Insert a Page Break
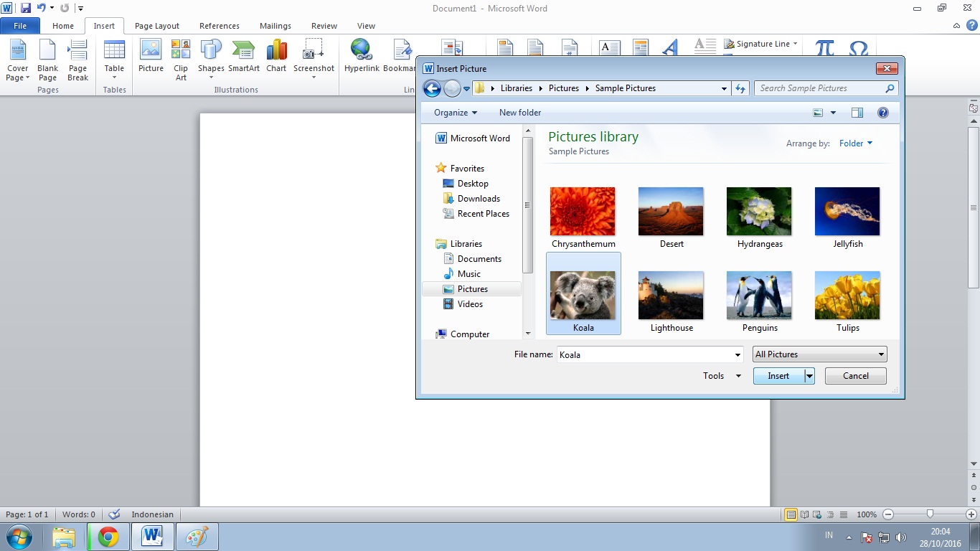980x551 pixels. [77, 60]
